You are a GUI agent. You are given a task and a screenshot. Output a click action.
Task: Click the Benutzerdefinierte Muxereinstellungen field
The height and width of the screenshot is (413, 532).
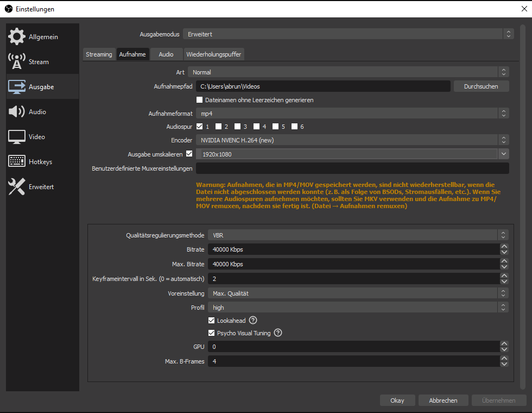click(x=352, y=168)
